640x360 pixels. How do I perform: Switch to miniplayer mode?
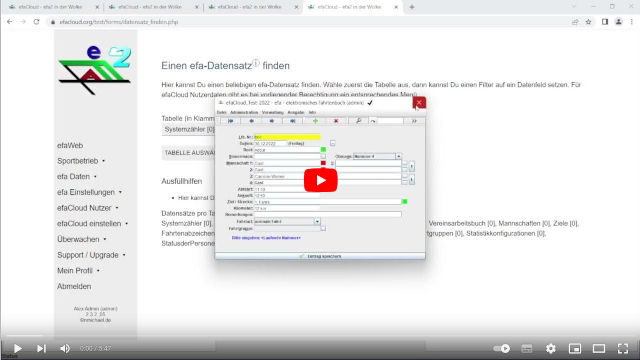tap(575, 348)
